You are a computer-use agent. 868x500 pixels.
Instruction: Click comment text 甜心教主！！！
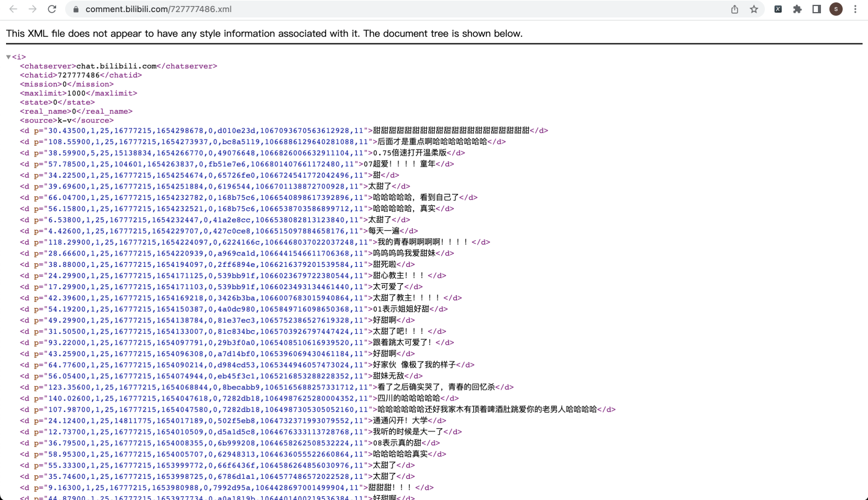point(400,275)
